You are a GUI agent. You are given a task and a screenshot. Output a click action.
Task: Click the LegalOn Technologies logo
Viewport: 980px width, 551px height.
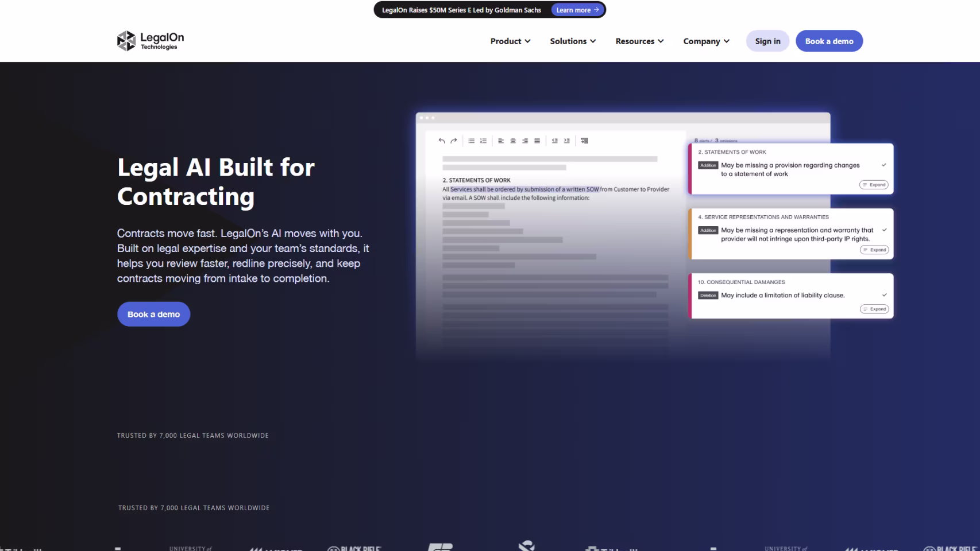pos(151,41)
